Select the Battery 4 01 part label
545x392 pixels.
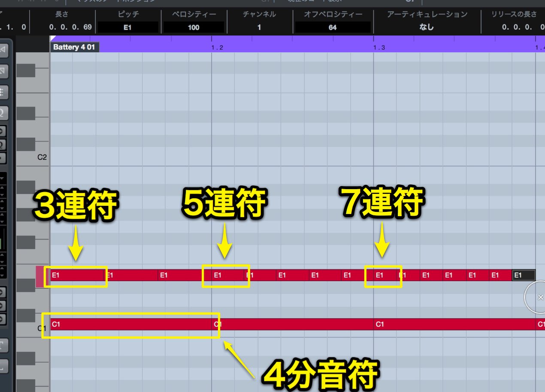point(74,47)
